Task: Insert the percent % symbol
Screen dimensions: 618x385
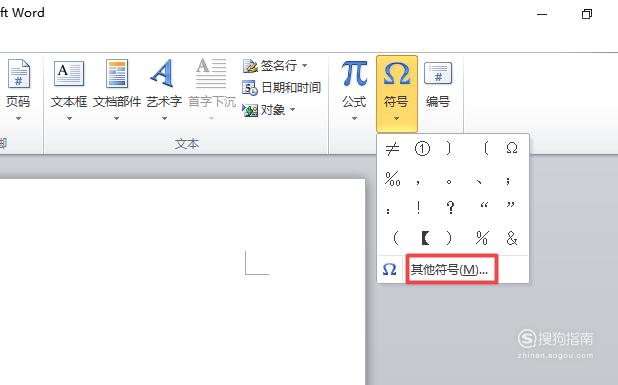Action: (482, 238)
